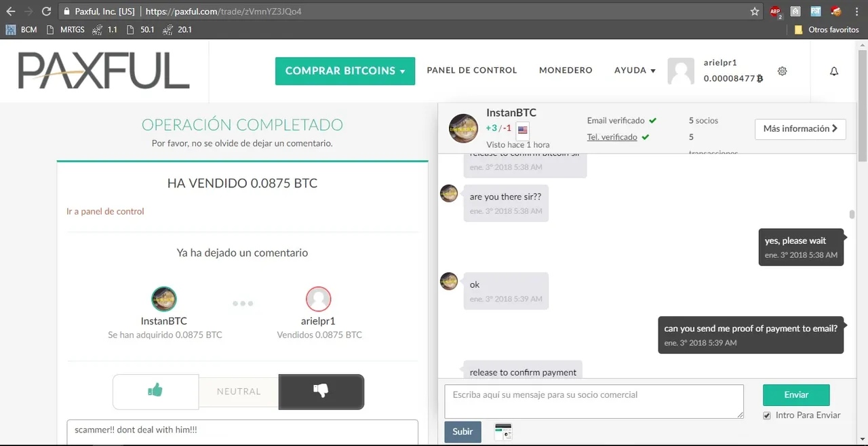Click avatar beside 'are you there sir??' message
Screen dimensions: 868x446
coord(449,193)
